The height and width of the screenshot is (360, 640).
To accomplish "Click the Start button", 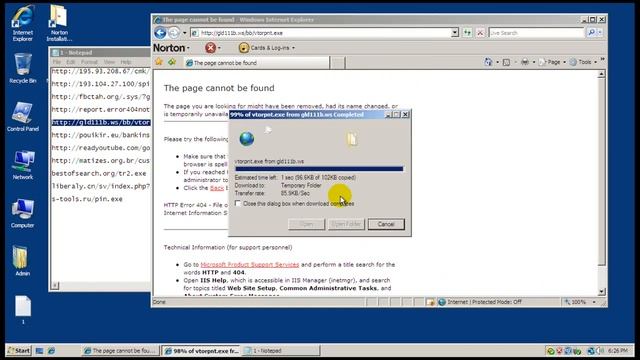I will [19, 351].
